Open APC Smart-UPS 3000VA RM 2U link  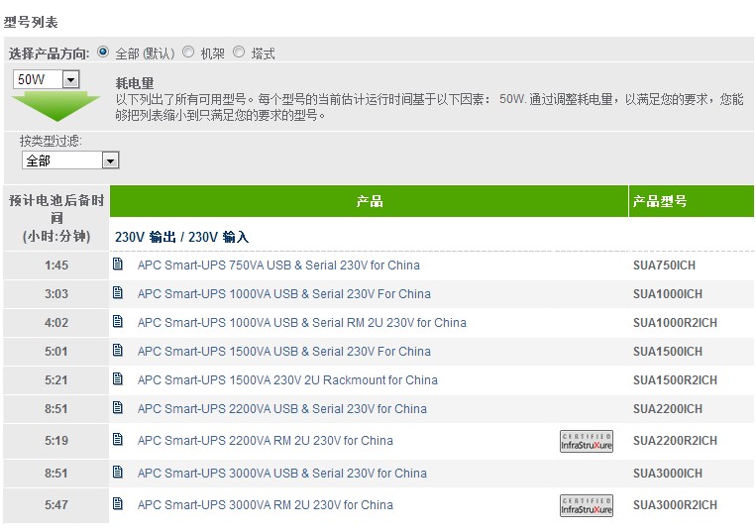tap(266, 505)
